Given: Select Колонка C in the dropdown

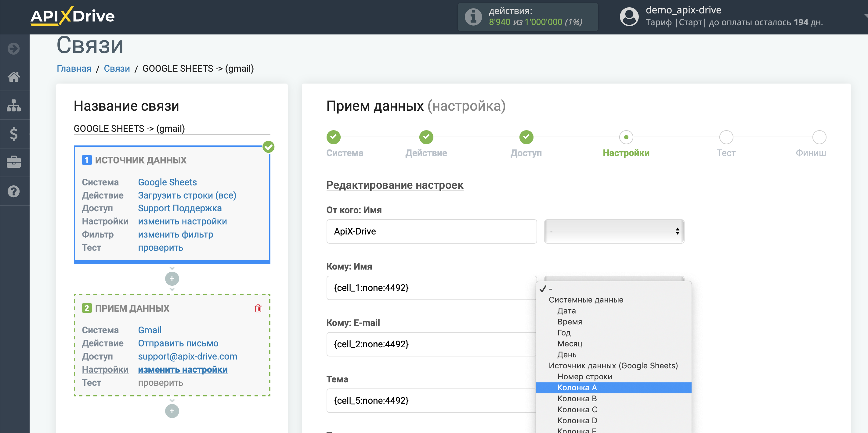Looking at the screenshot, I should coord(613,410).
